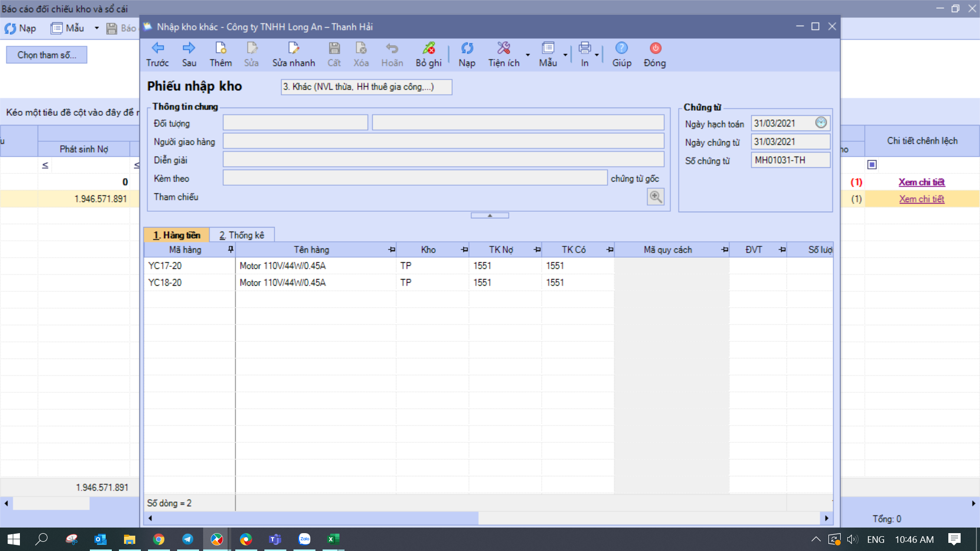Click the Sau forward arrow icon
This screenshot has width=980, height=551.
tap(189, 48)
